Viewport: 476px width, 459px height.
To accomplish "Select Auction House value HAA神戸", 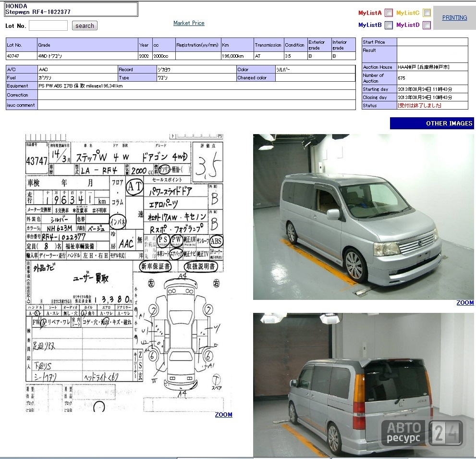I will click(x=424, y=67).
